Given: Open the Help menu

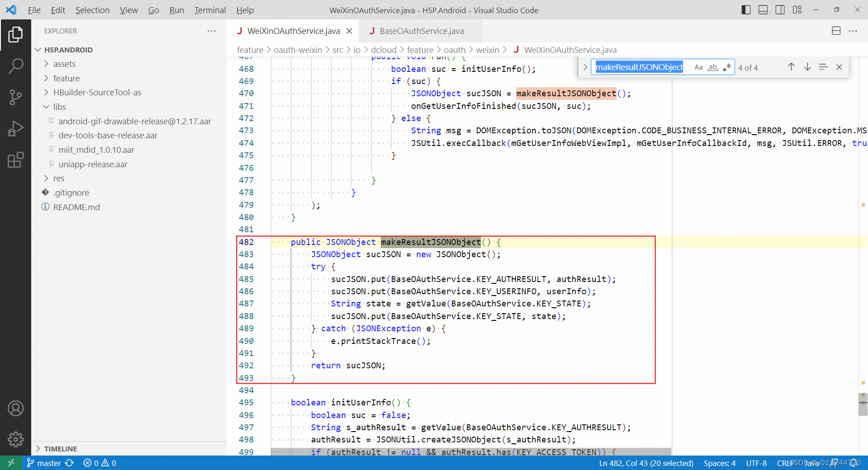Looking at the screenshot, I should 245,10.
